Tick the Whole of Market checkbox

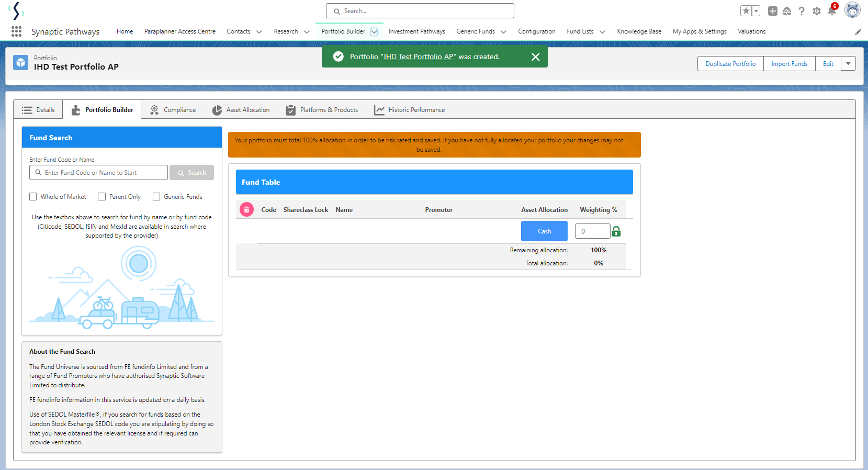point(33,197)
